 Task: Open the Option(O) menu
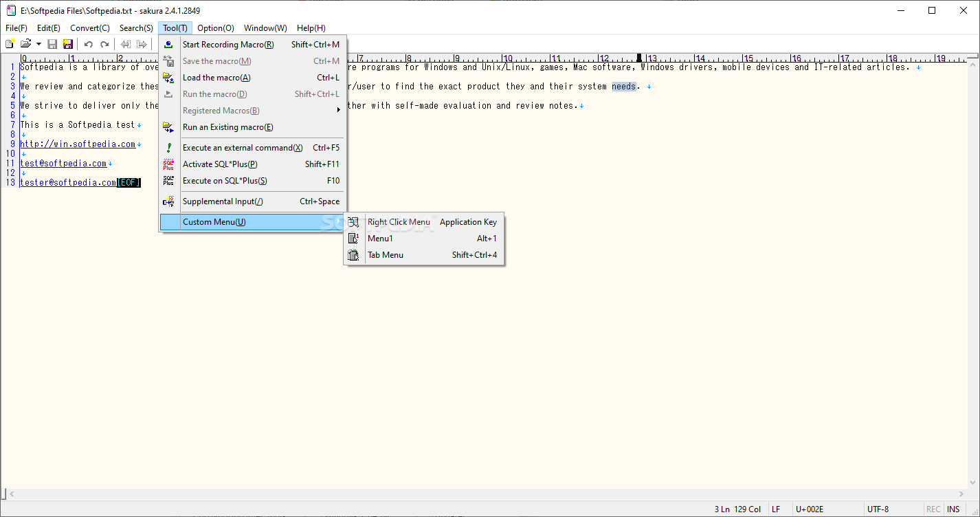click(216, 28)
